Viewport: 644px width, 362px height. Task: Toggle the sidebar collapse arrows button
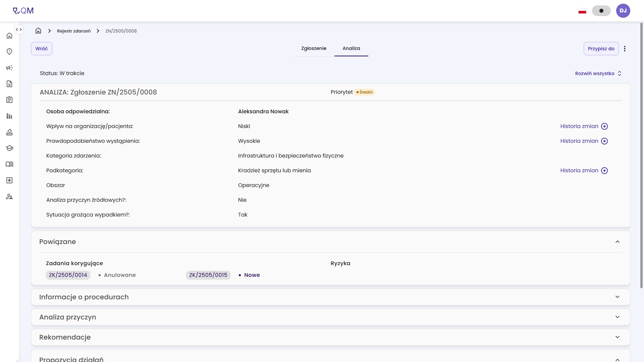pos(19,29)
